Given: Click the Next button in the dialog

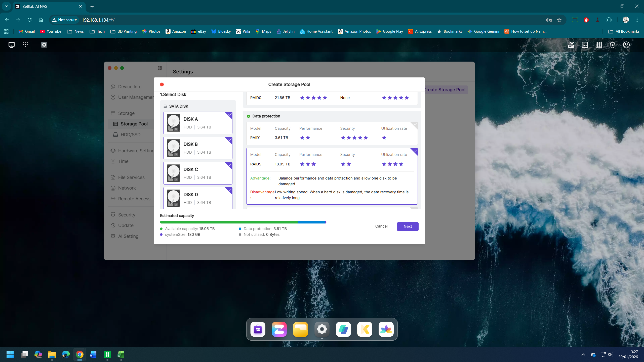Looking at the screenshot, I should (407, 226).
